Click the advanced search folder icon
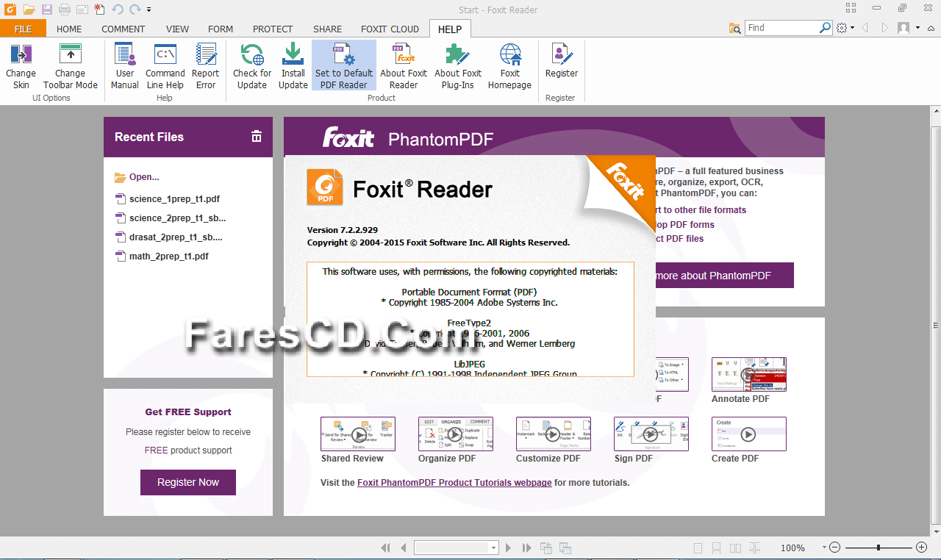The width and height of the screenshot is (941, 560). coord(735,28)
